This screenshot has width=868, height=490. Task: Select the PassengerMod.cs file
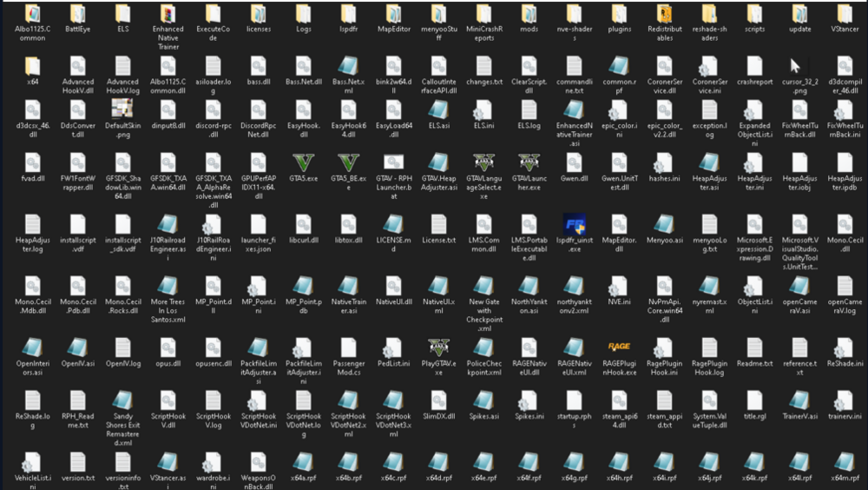coord(348,348)
